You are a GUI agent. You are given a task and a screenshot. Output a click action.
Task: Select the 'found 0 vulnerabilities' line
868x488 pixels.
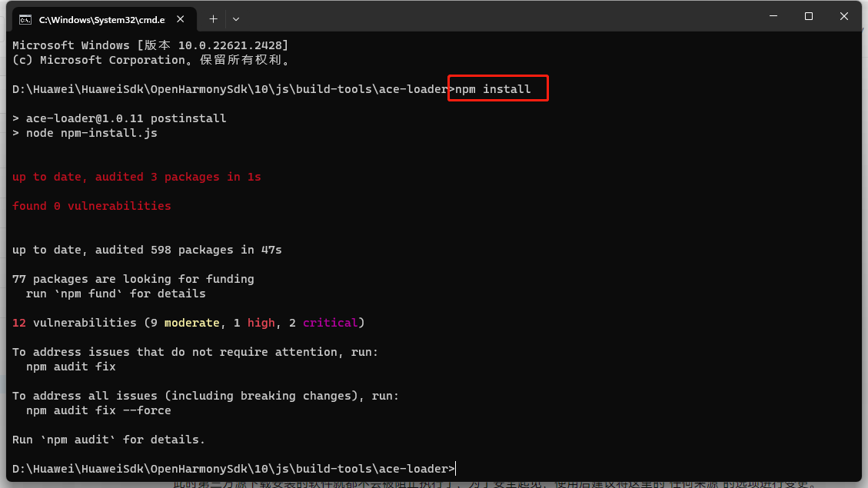click(91, 205)
